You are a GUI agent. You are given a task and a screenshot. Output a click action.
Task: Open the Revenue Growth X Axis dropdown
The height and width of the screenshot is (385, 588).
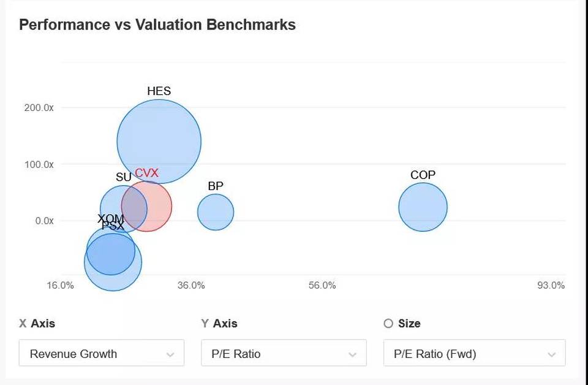101,353
